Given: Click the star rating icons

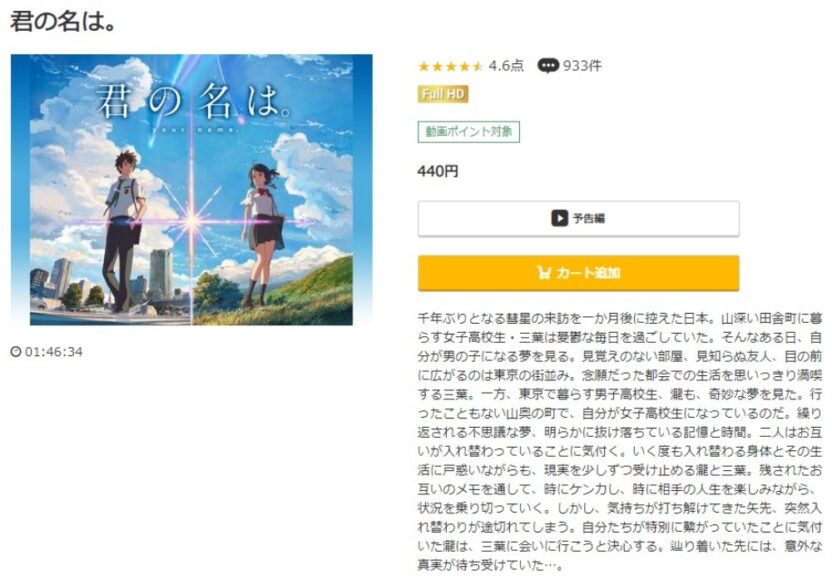Looking at the screenshot, I should pyautogui.click(x=450, y=66).
